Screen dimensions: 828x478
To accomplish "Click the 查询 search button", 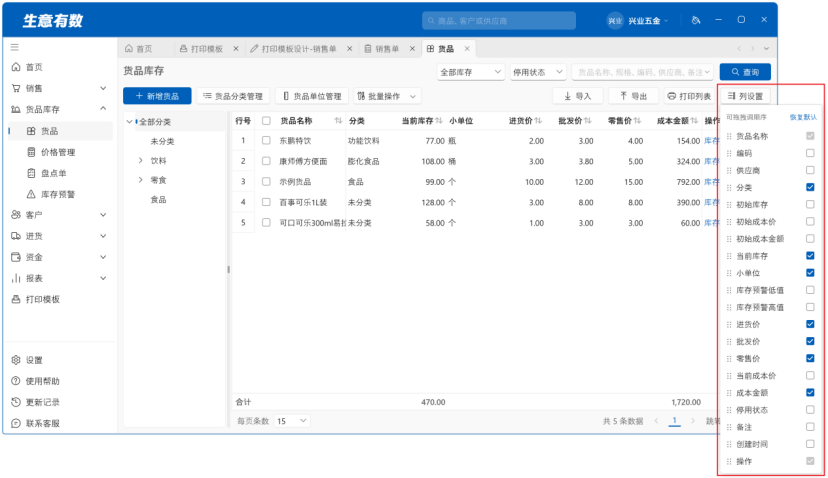I will coord(745,72).
